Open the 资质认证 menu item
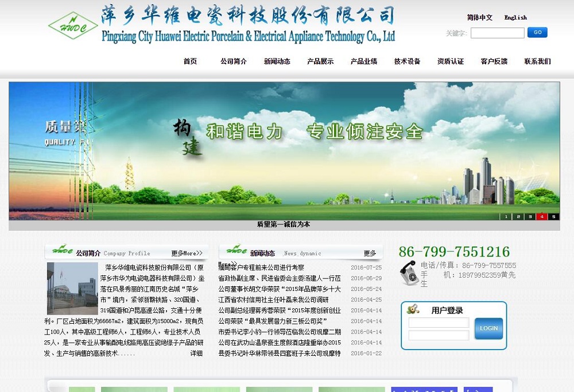The height and width of the screenshot is (392, 574). tap(451, 61)
